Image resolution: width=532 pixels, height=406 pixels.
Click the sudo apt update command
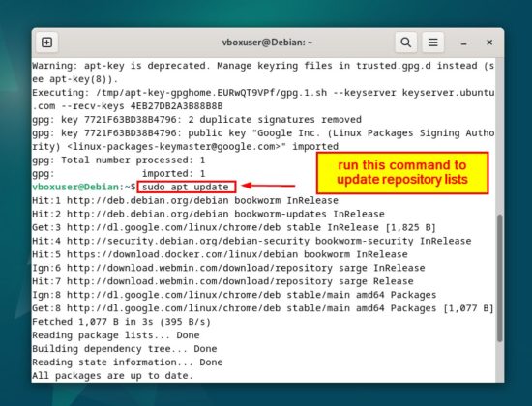tap(187, 187)
